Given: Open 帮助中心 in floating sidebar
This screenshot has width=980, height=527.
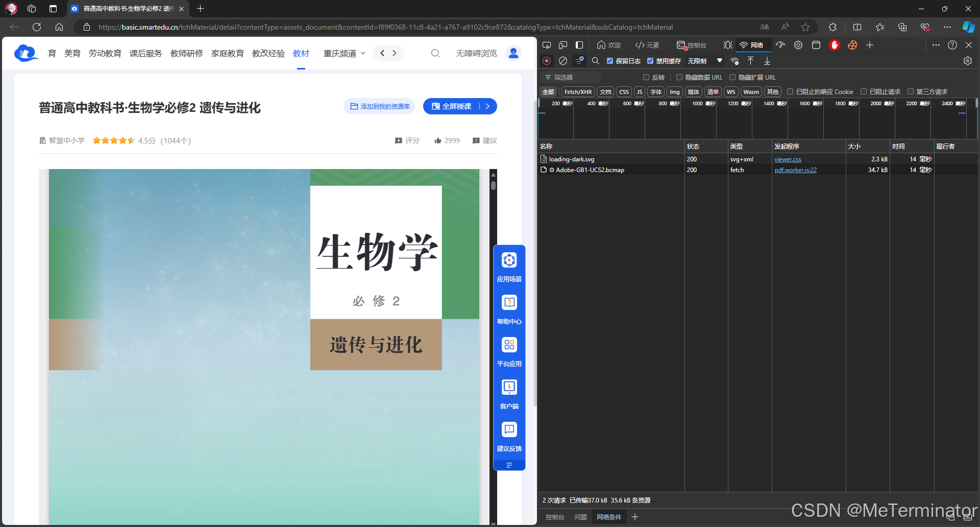Looking at the screenshot, I should [509, 309].
